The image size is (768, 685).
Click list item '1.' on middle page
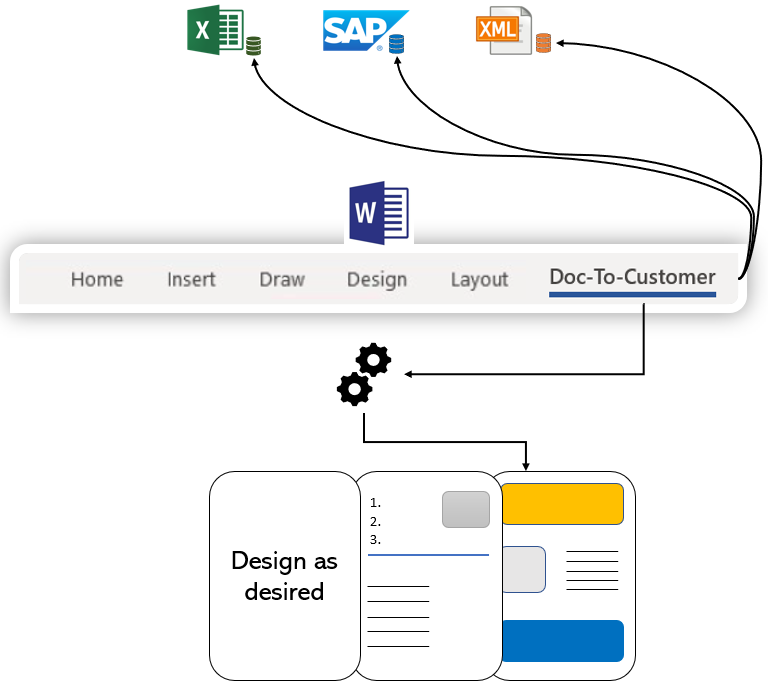click(x=375, y=503)
